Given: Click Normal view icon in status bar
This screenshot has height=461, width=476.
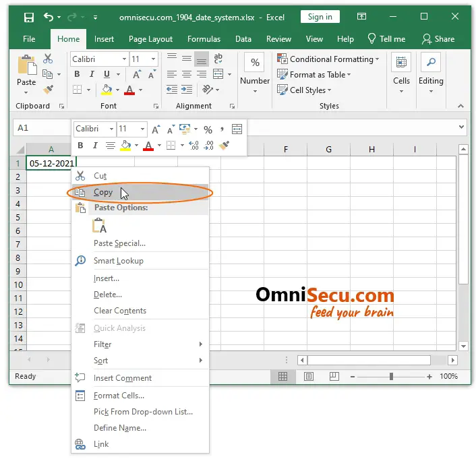Looking at the screenshot, I should click(282, 377).
